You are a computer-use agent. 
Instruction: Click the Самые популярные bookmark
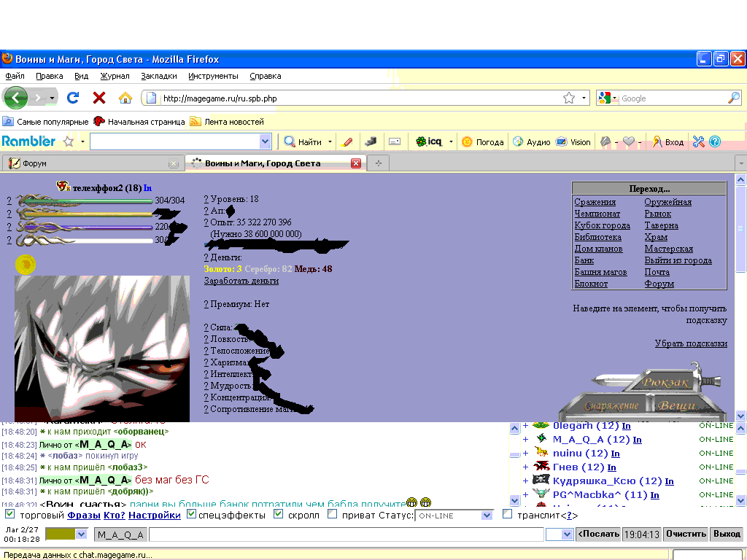(x=46, y=122)
